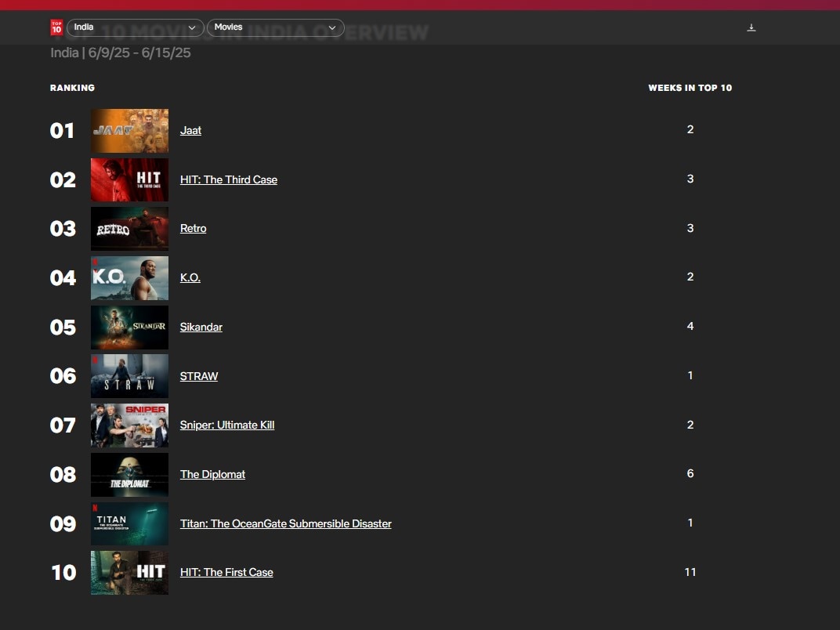Image resolution: width=840 pixels, height=630 pixels.
Task: Open the HIT: The First Case link
Action: pyautogui.click(x=226, y=572)
